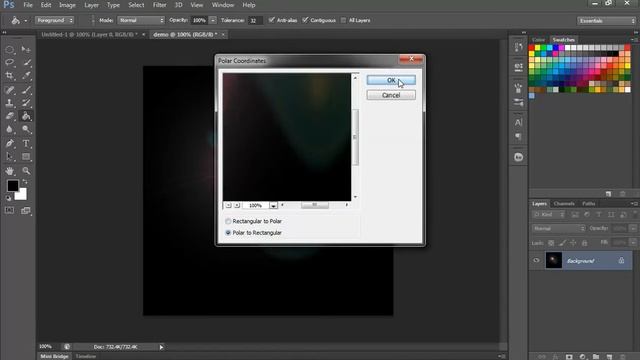640x360 pixels.
Task: Create a new layer icon
Action: [x=609, y=357]
